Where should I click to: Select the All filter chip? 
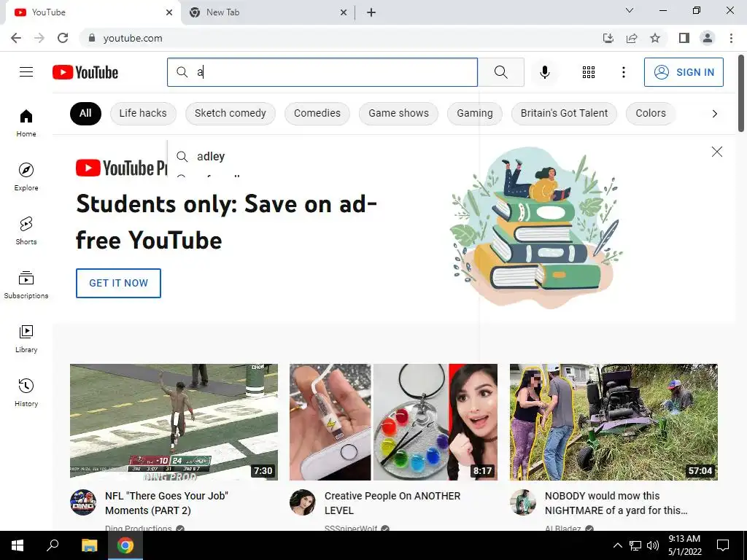(x=85, y=113)
